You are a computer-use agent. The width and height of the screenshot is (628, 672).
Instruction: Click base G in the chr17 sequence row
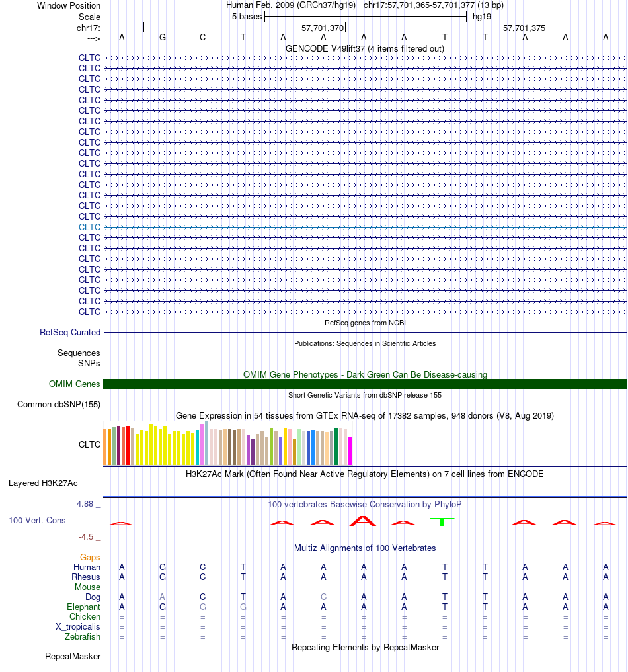pos(163,38)
